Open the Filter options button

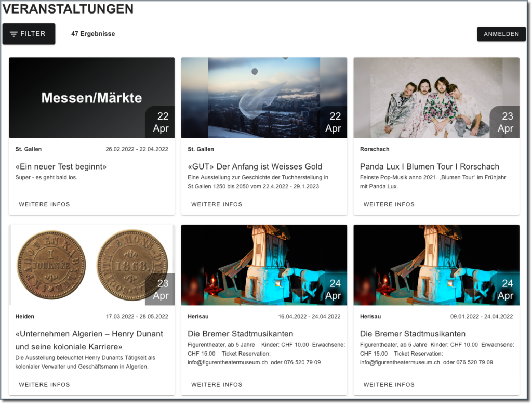[x=29, y=34]
